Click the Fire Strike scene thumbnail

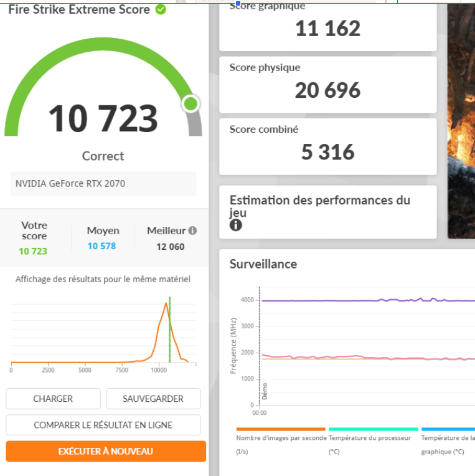[x=461, y=121]
